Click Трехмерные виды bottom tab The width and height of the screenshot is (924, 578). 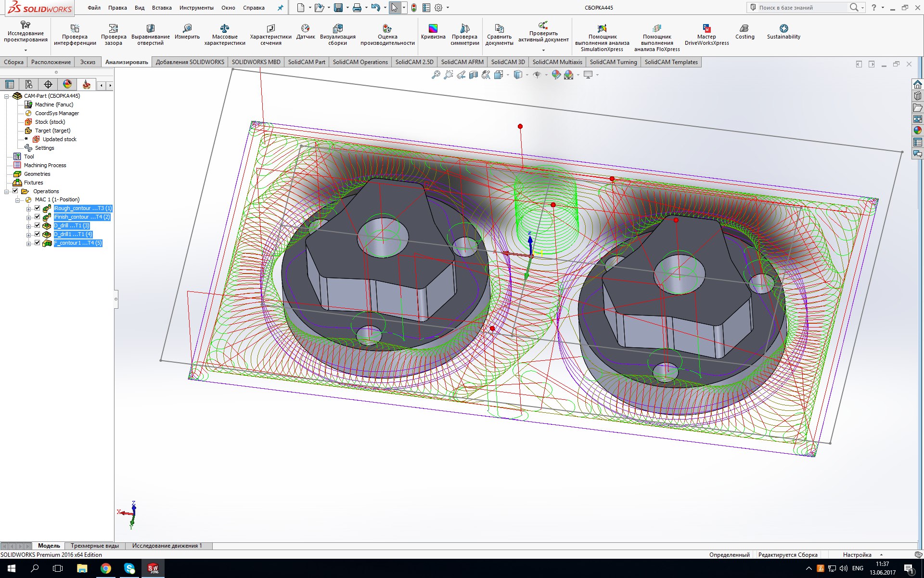coord(95,546)
